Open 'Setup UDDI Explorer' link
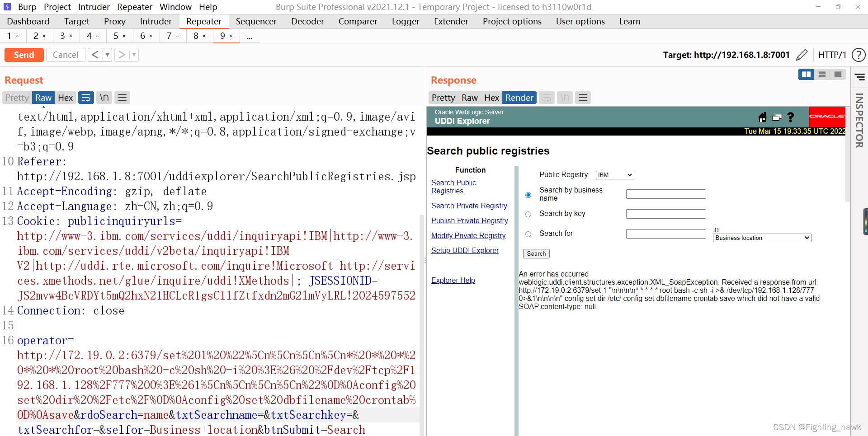Screen dimensions: 868x436 [x=465, y=250]
